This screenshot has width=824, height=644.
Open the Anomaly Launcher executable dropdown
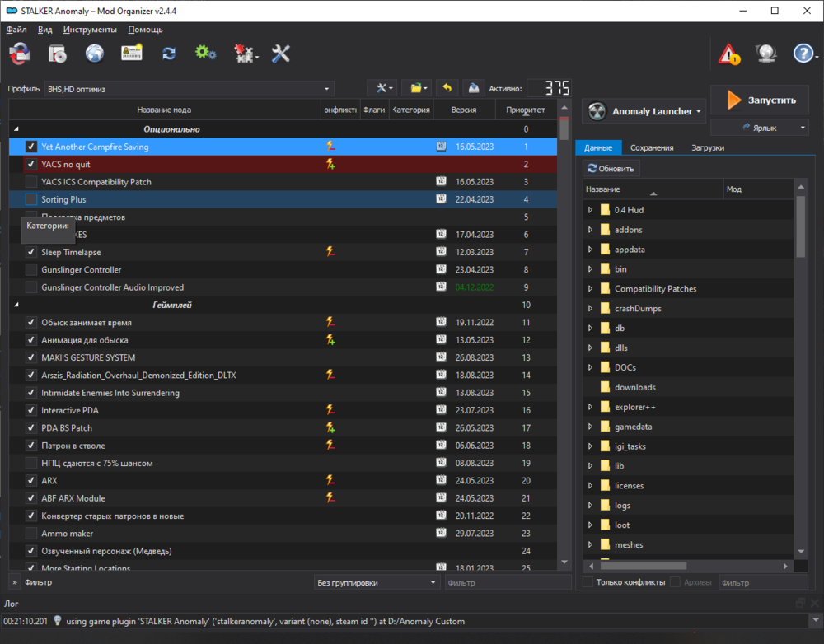click(644, 111)
